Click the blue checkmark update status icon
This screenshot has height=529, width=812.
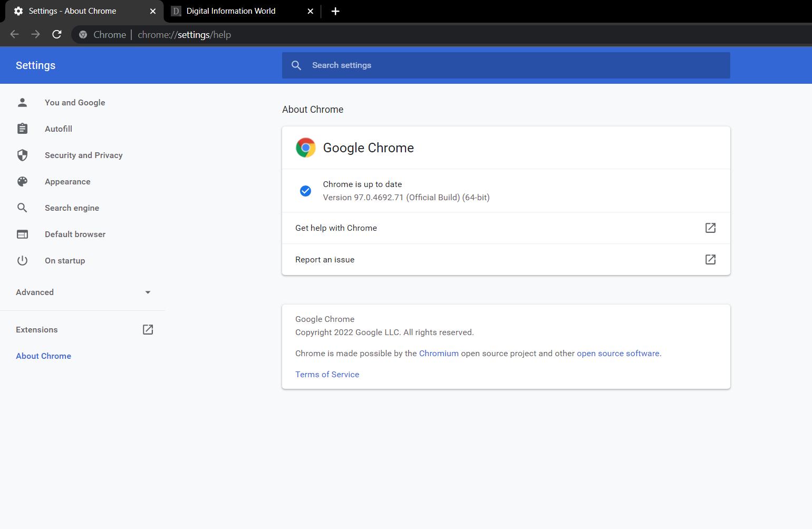click(x=305, y=191)
